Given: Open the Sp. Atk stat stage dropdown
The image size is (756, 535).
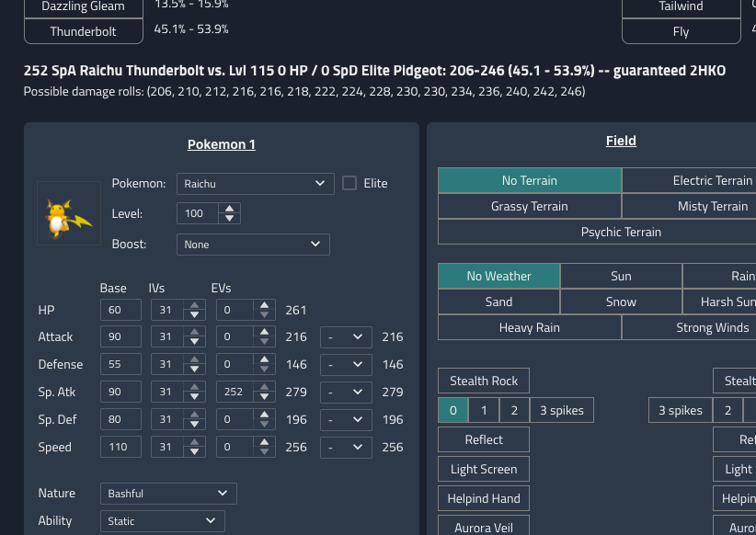Looking at the screenshot, I should tap(346, 392).
